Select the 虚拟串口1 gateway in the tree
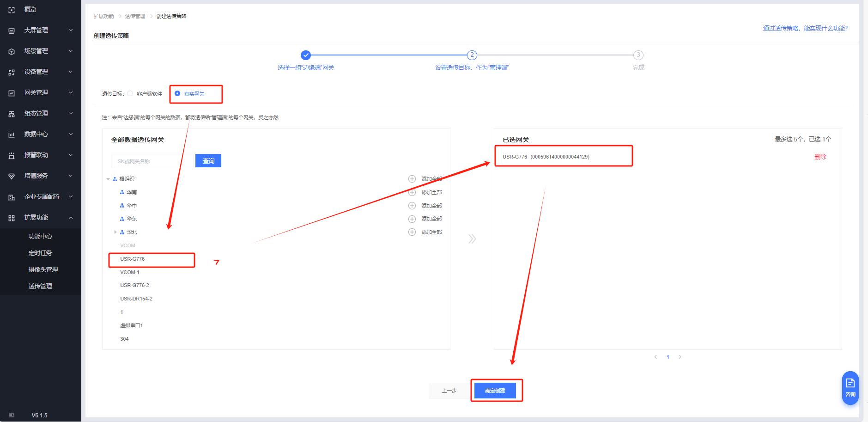This screenshot has height=422, width=868. (132, 325)
